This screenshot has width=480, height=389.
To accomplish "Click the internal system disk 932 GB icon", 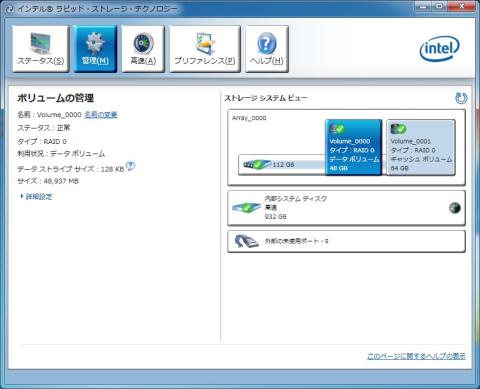I will (x=246, y=208).
